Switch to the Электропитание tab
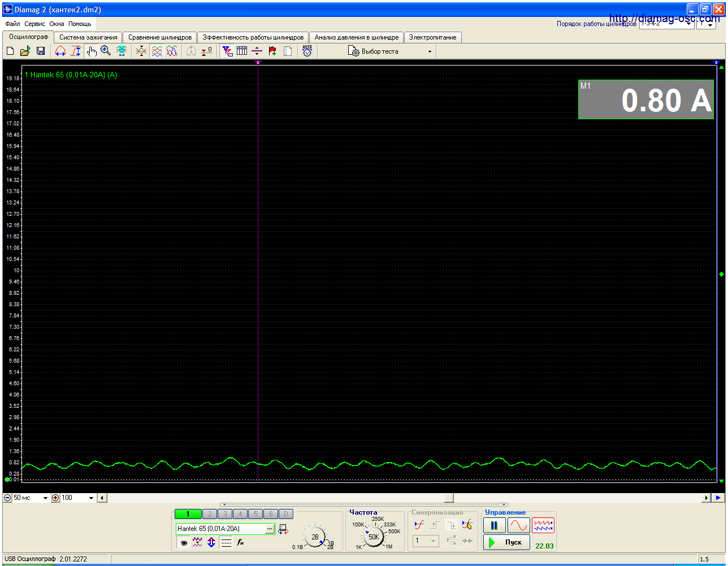728x566 pixels. pyautogui.click(x=433, y=37)
